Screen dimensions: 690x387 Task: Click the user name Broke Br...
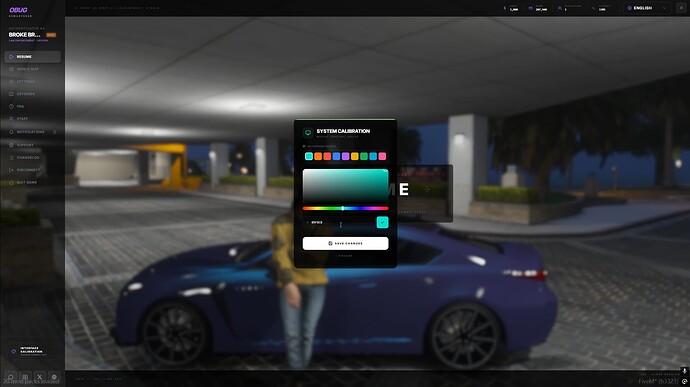coord(25,35)
